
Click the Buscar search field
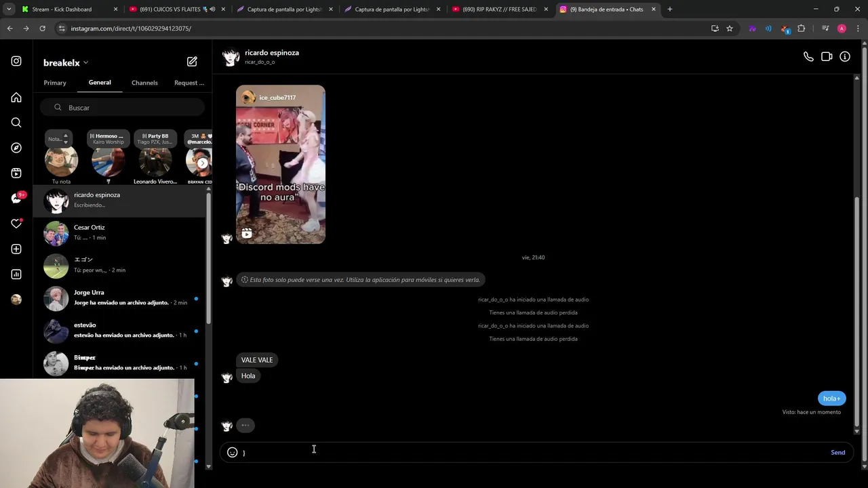tap(122, 108)
